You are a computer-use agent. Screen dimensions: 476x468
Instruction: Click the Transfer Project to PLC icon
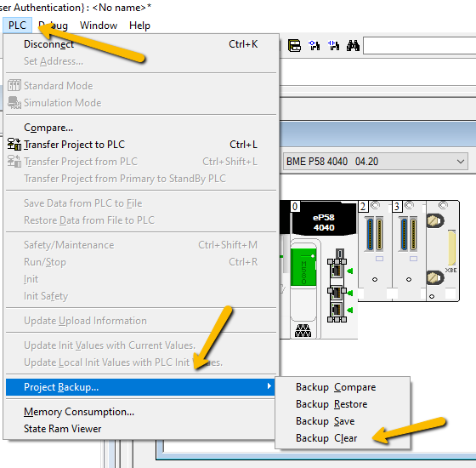pyautogui.click(x=14, y=145)
